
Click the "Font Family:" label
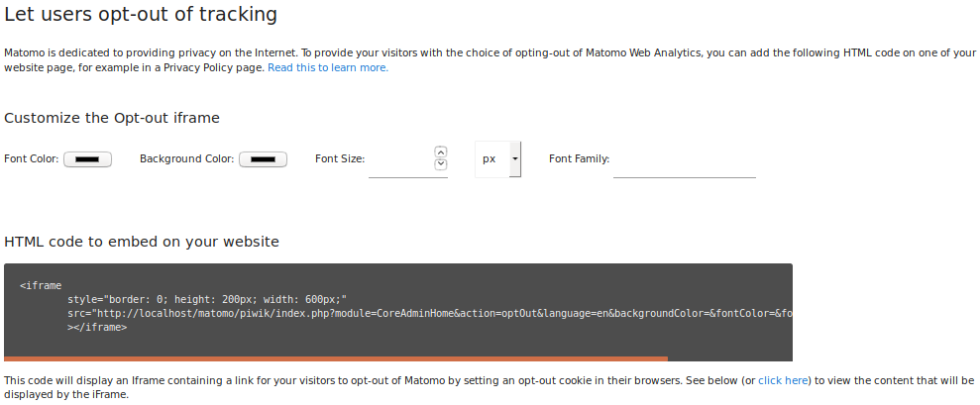[579, 159]
